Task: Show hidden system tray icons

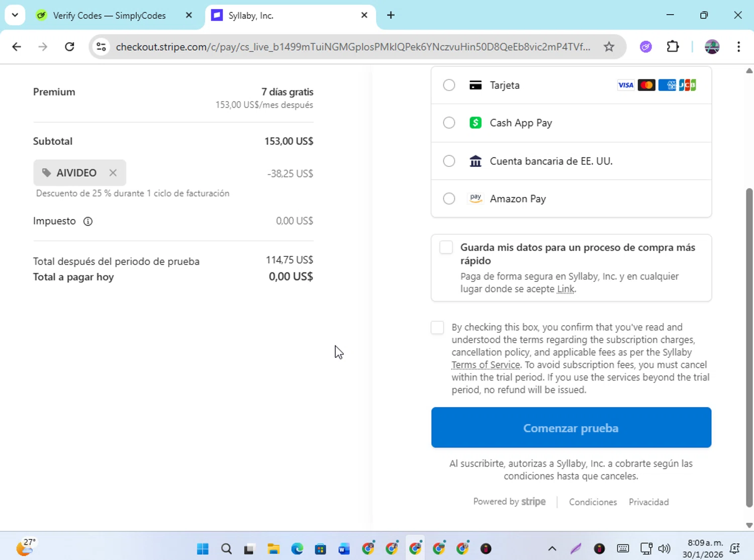Action: point(552,548)
